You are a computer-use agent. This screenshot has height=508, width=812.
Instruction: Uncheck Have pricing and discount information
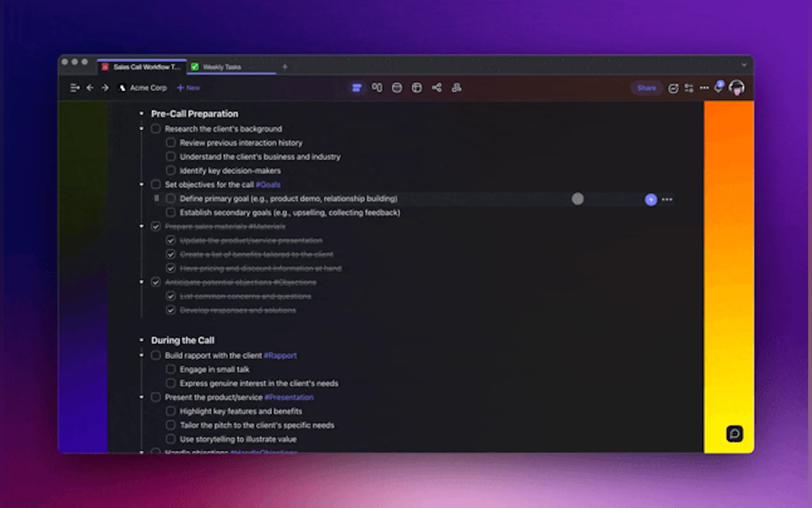coord(170,268)
